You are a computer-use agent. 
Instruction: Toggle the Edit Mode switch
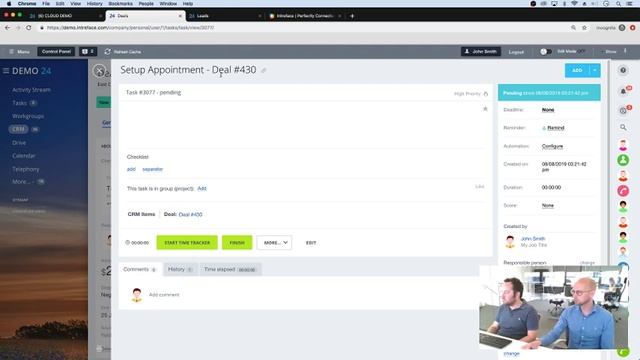click(545, 51)
